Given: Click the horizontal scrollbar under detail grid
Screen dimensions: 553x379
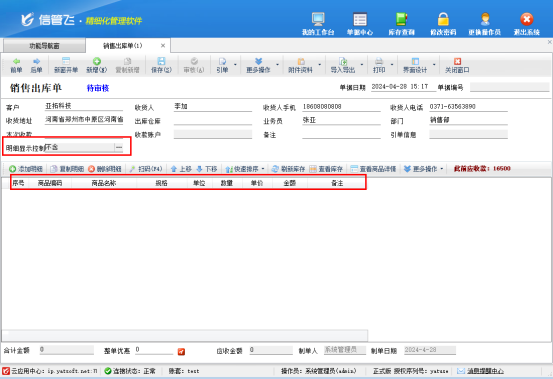Looking at the screenshot, I should coord(185,334).
